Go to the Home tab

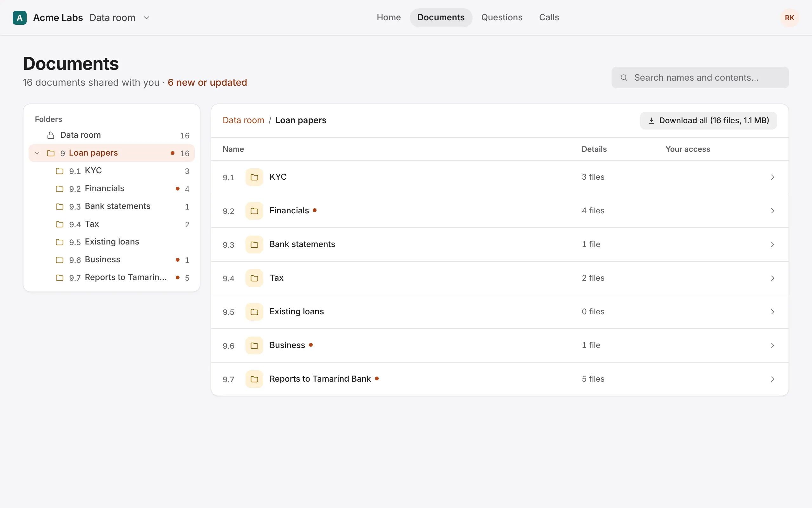coord(389,17)
